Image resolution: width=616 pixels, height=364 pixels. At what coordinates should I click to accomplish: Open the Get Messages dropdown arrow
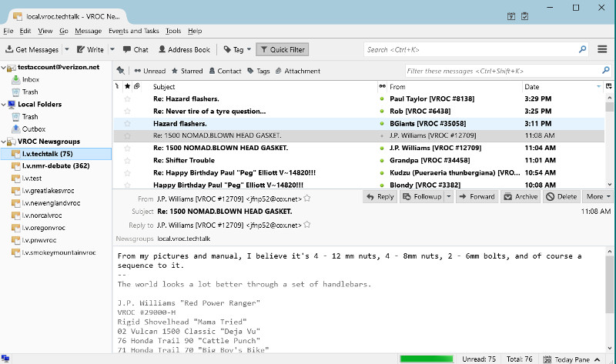click(x=67, y=49)
